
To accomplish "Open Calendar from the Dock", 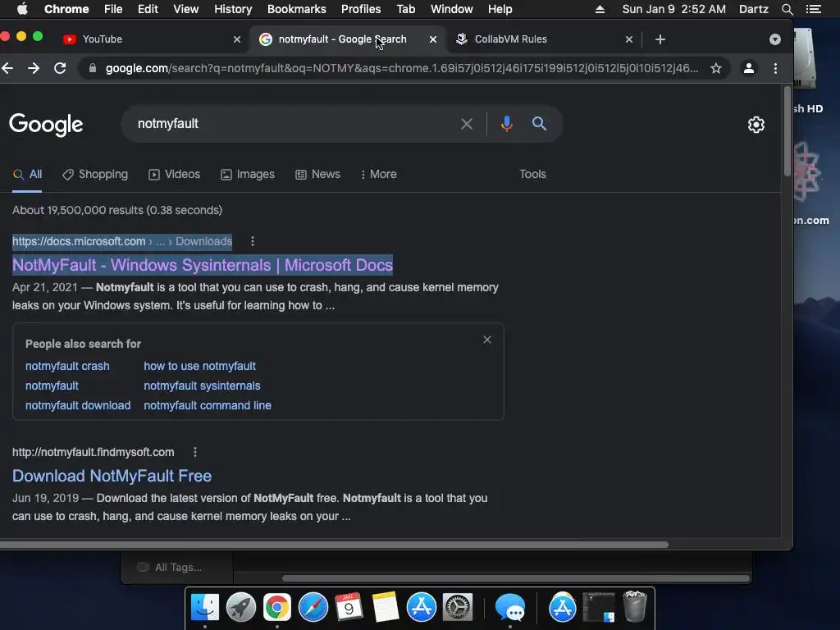I will (x=349, y=608).
